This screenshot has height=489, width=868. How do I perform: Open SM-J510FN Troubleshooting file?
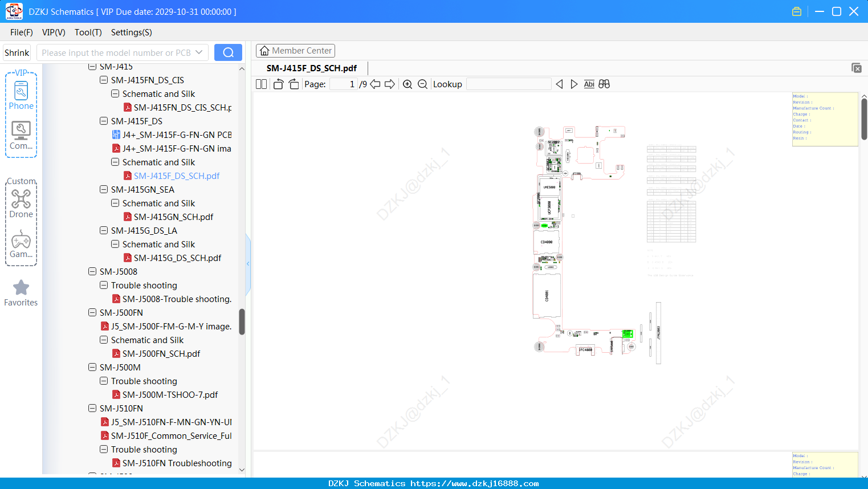(x=172, y=463)
